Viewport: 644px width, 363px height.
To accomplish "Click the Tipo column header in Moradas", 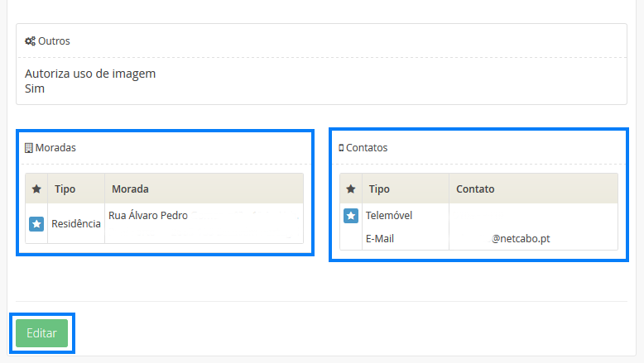I will (65, 189).
